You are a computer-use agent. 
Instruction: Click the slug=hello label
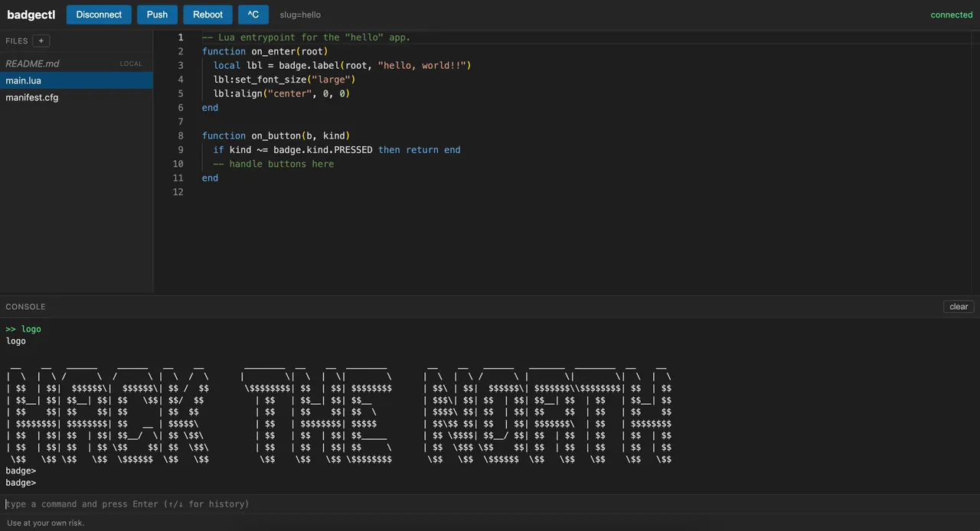[300, 15]
